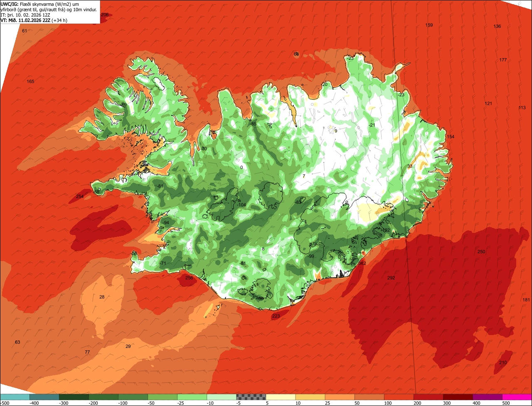This screenshot has height=406, width=532.
Task: Select the darkest green swatch between -300 and -200
Action: (74, 397)
